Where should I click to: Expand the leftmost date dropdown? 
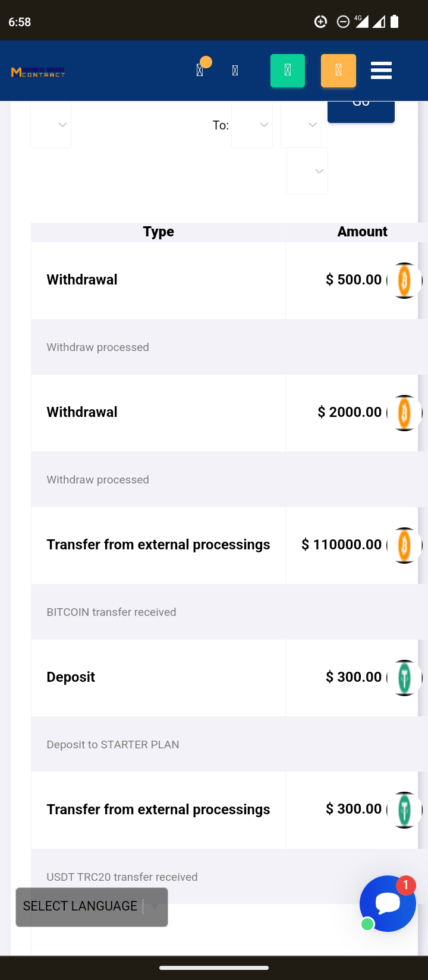pos(51,125)
